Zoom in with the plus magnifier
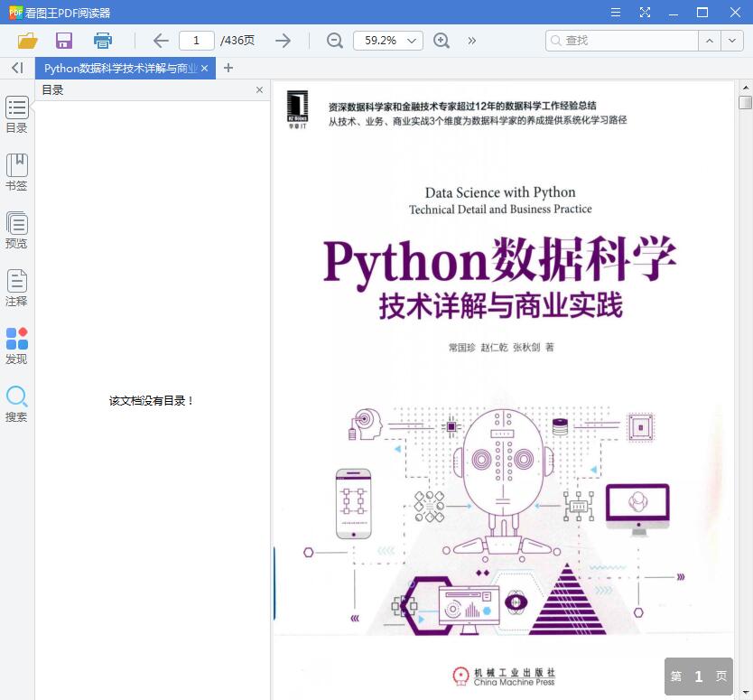This screenshot has width=753, height=700. [442, 41]
